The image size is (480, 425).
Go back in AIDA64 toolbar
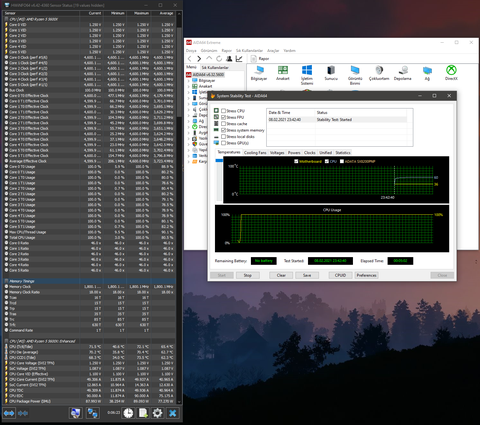(190, 59)
